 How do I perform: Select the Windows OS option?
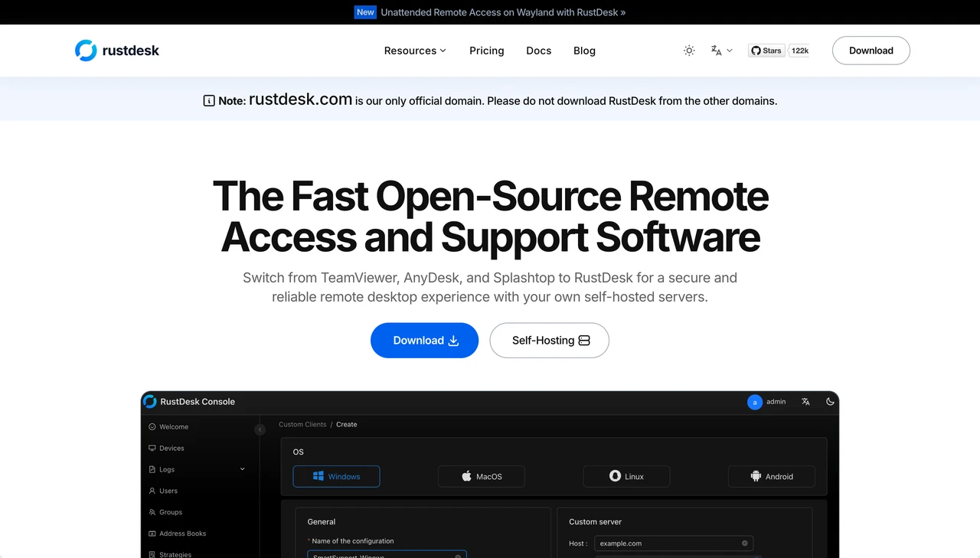coord(336,476)
